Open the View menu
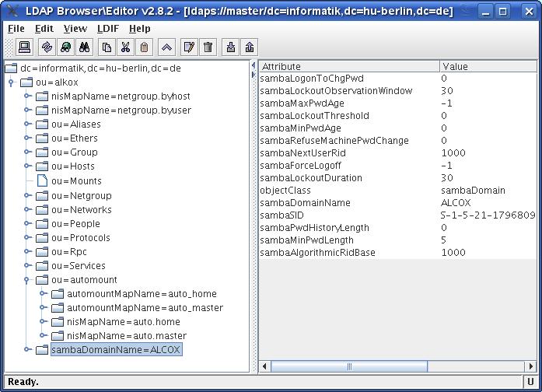 75,29
